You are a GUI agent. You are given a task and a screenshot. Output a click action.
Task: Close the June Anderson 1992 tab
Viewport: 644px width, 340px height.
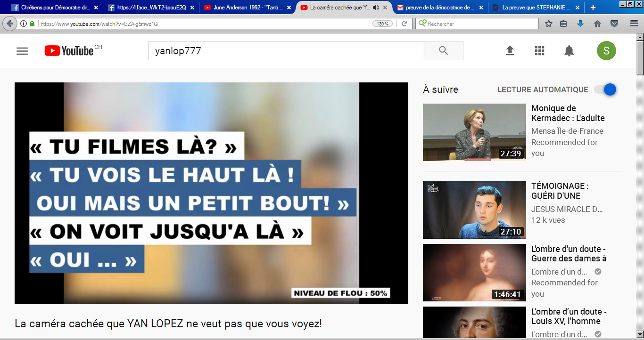coord(289,8)
